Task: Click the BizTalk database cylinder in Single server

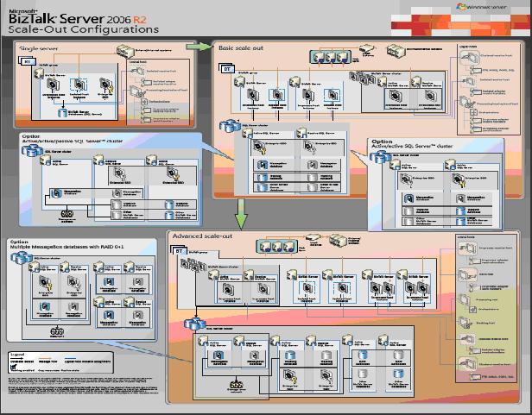Action: (62, 112)
